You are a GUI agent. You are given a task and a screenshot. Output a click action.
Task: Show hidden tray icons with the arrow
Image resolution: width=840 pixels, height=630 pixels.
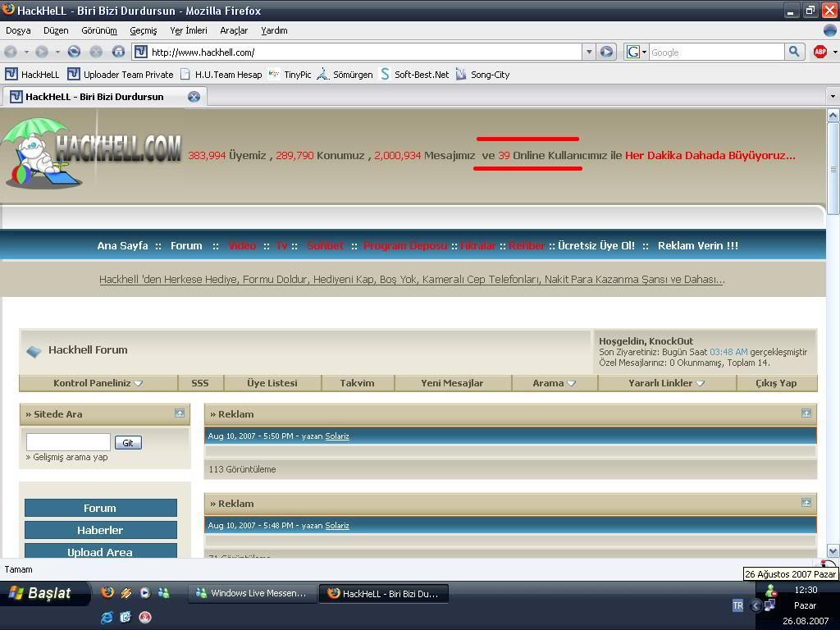[x=756, y=606]
